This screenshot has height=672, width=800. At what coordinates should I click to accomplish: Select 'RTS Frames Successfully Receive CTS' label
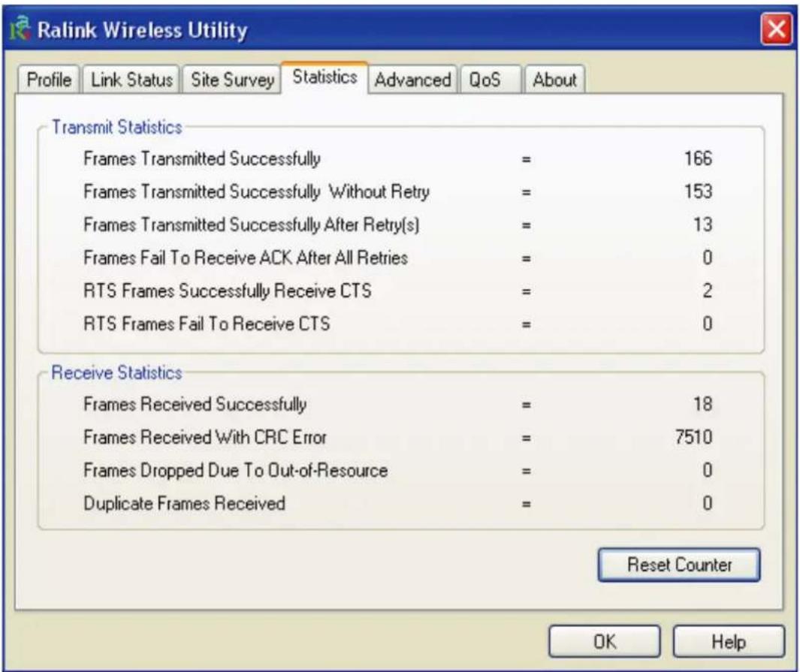[x=228, y=291]
